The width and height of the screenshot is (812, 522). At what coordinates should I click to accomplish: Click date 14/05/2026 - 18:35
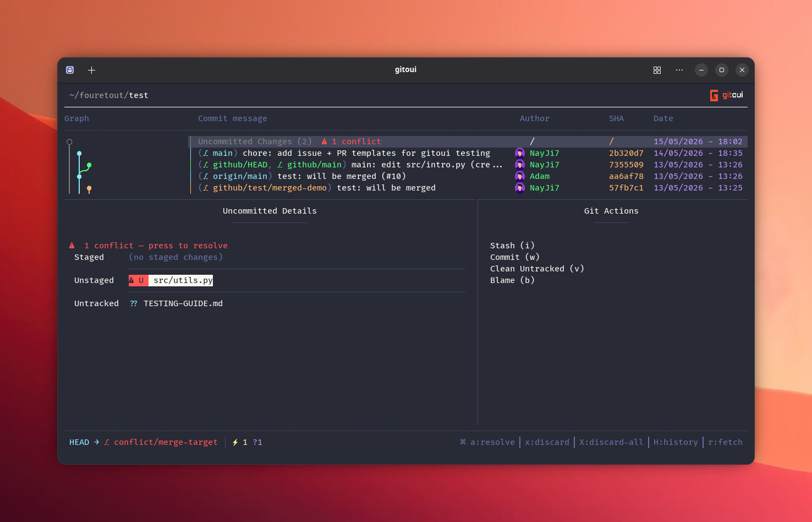pos(698,153)
